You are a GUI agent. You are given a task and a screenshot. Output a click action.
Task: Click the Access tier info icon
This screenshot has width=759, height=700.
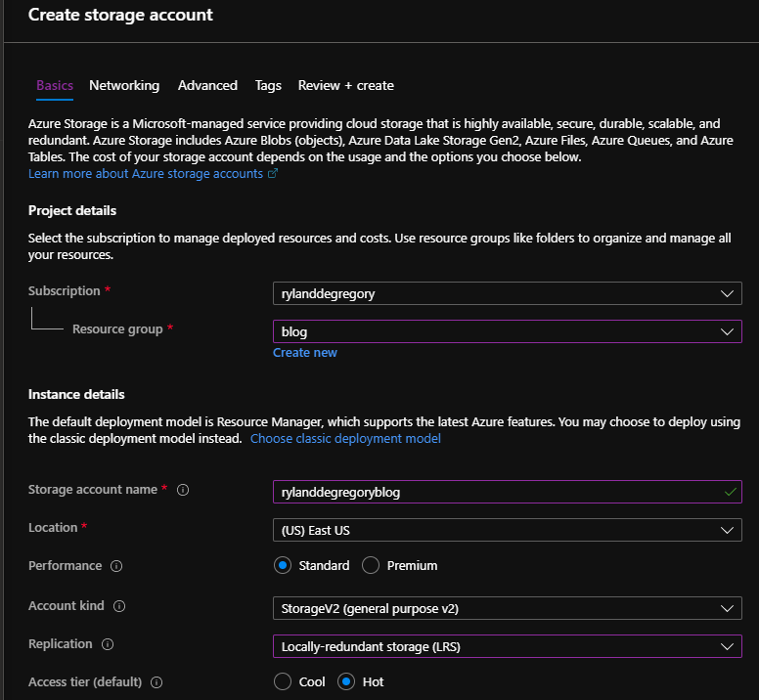[156, 682]
